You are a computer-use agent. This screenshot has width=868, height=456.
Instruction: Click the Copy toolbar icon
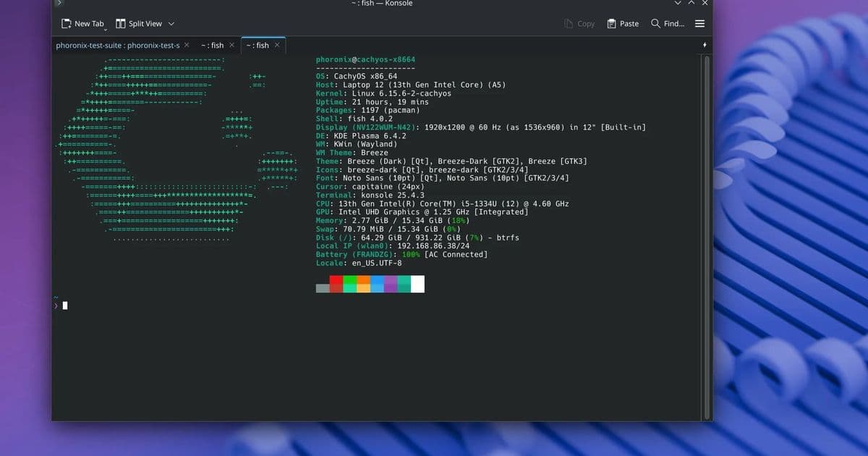(x=569, y=24)
